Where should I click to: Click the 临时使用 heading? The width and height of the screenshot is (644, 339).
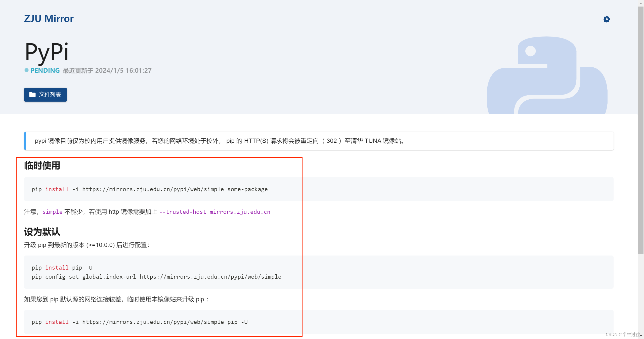coord(42,165)
